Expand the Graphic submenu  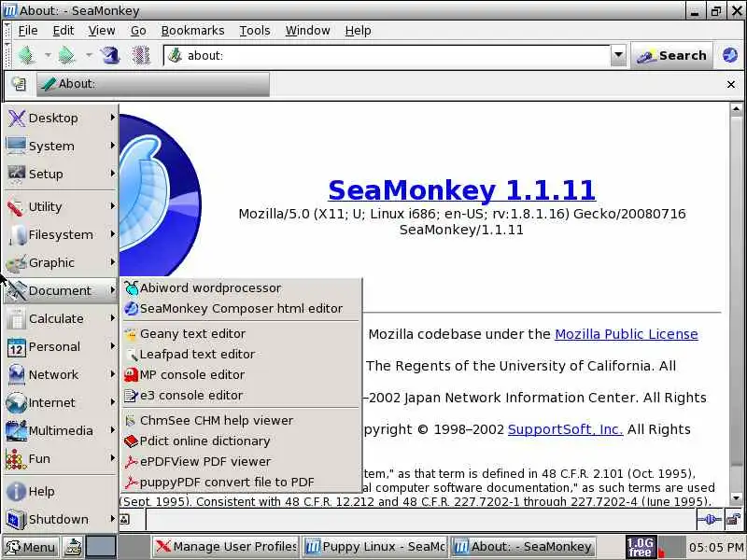[61, 263]
